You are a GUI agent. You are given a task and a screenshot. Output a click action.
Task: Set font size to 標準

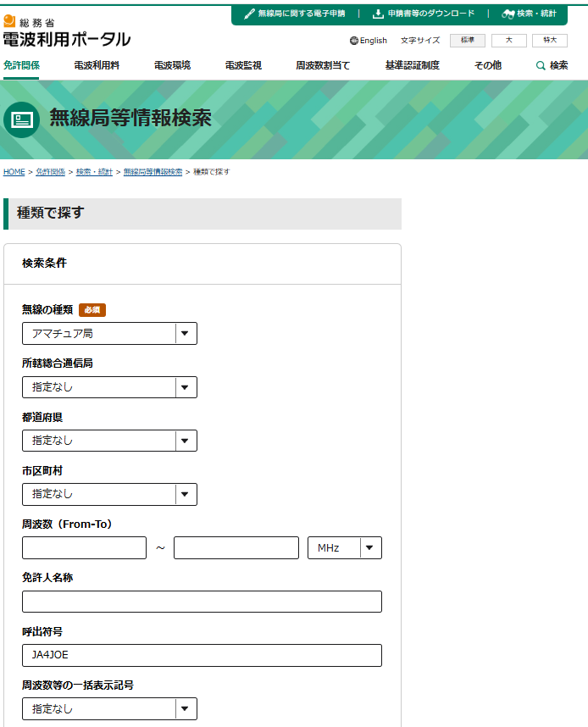coord(468,41)
